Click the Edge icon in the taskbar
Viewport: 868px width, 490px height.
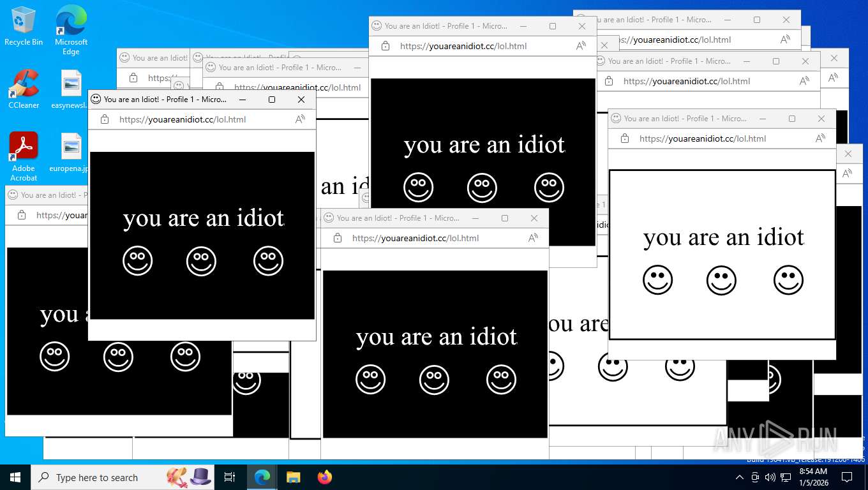pos(262,477)
